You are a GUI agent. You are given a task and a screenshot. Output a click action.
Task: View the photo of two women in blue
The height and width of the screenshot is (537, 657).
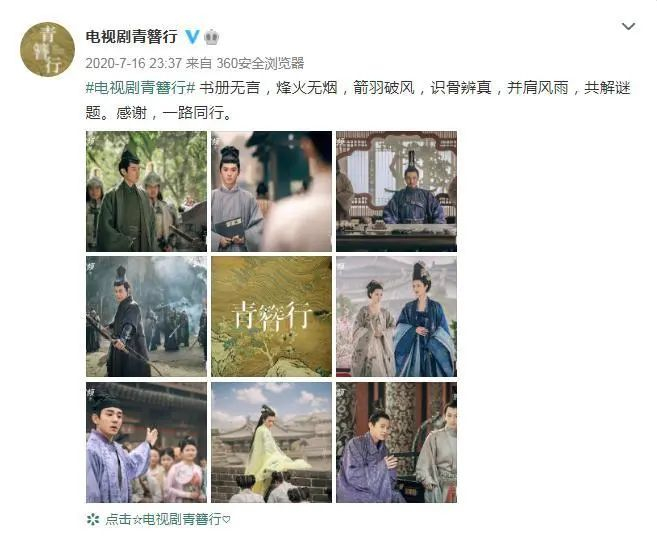(x=396, y=317)
